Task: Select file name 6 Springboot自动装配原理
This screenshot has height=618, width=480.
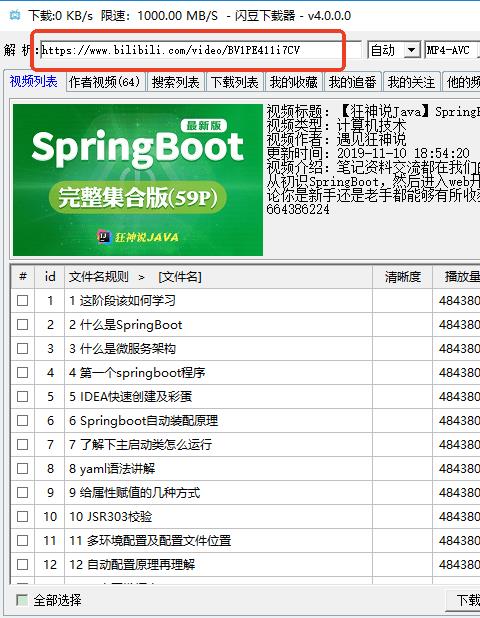Action: [143, 421]
